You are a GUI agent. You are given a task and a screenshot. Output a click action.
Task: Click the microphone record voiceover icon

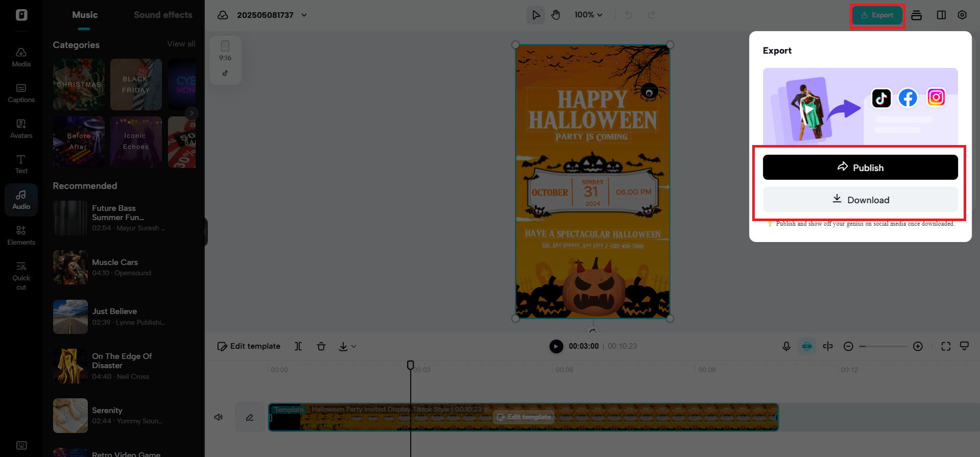(x=786, y=346)
